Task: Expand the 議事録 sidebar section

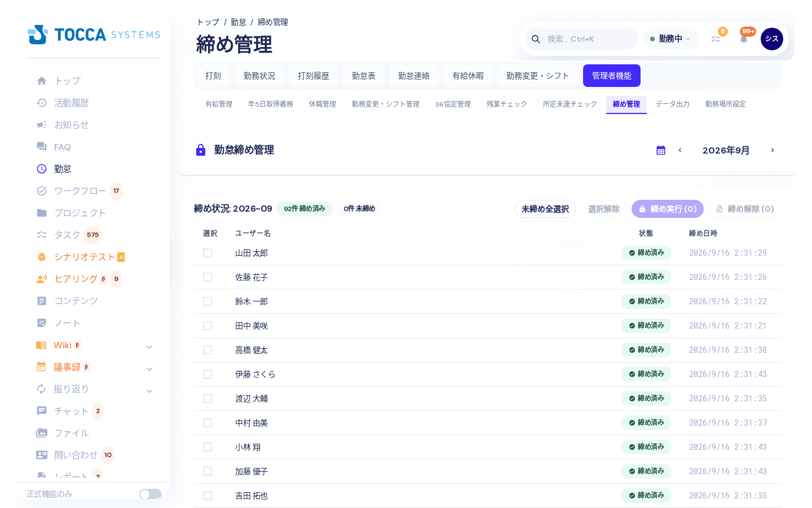Action: pos(149,369)
